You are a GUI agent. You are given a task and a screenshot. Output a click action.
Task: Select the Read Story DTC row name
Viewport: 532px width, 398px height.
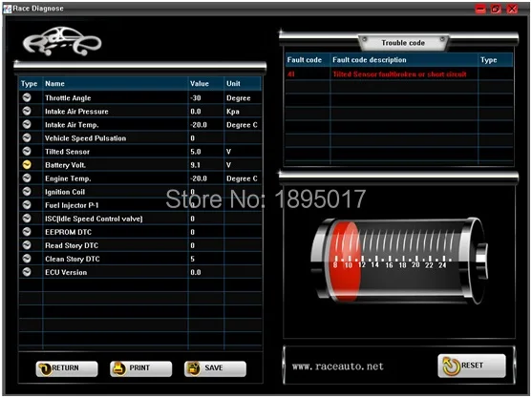pos(72,245)
